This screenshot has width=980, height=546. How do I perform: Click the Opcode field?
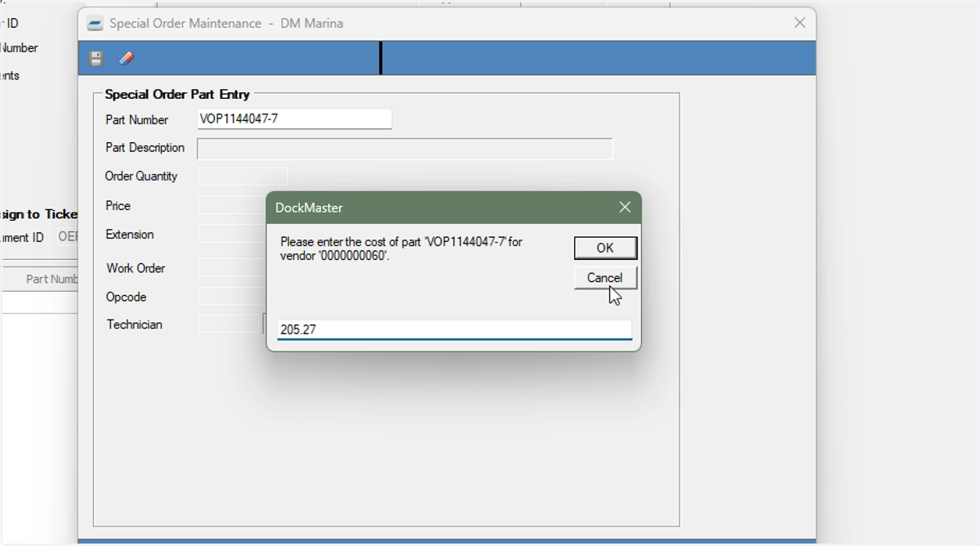click(232, 297)
